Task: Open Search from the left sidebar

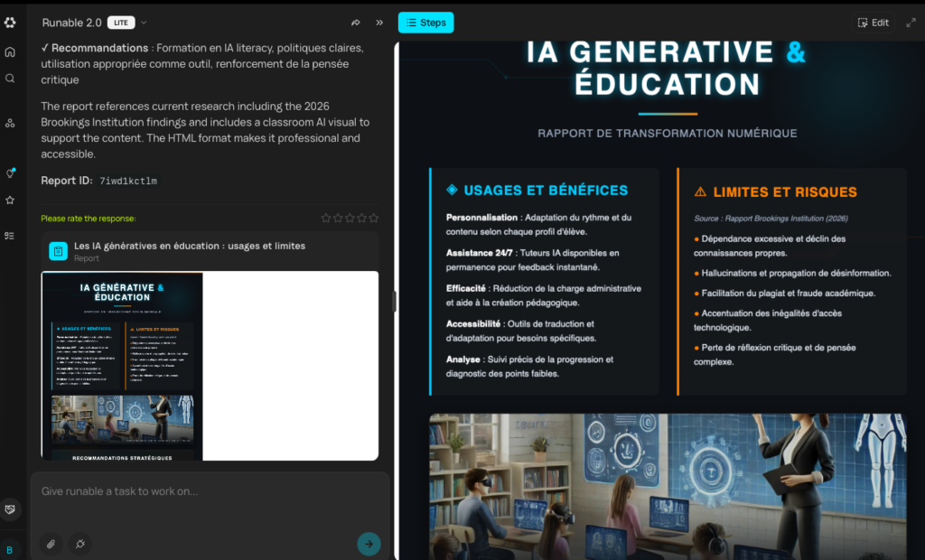Action: pyautogui.click(x=10, y=79)
